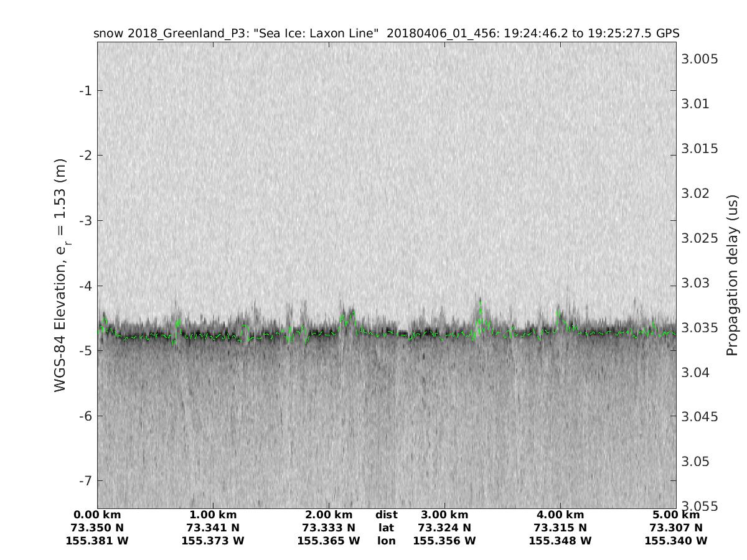The image size is (747, 560).
Task: Click the 3.05 propagation delay tick
Action: (697, 462)
